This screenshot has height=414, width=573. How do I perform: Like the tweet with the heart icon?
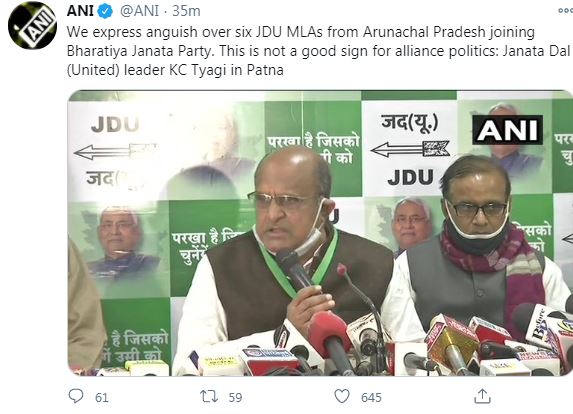click(x=342, y=396)
